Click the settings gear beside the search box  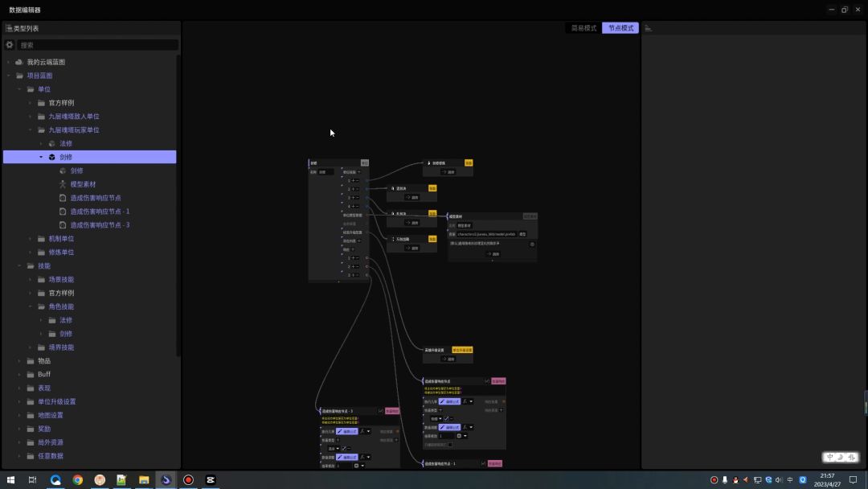[x=10, y=45]
